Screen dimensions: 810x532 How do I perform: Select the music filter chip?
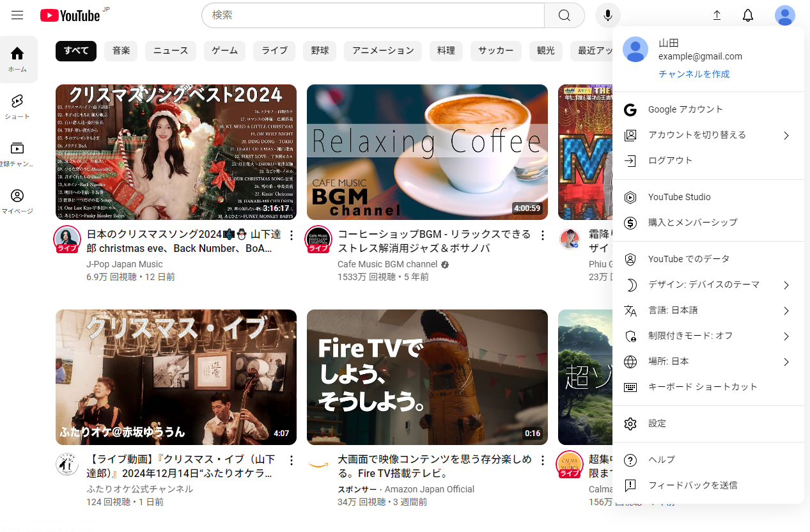[121, 51]
